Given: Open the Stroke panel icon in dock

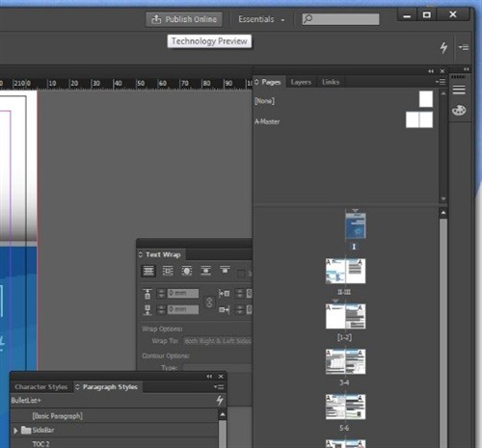Looking at the screenshot, I should 459,90.
